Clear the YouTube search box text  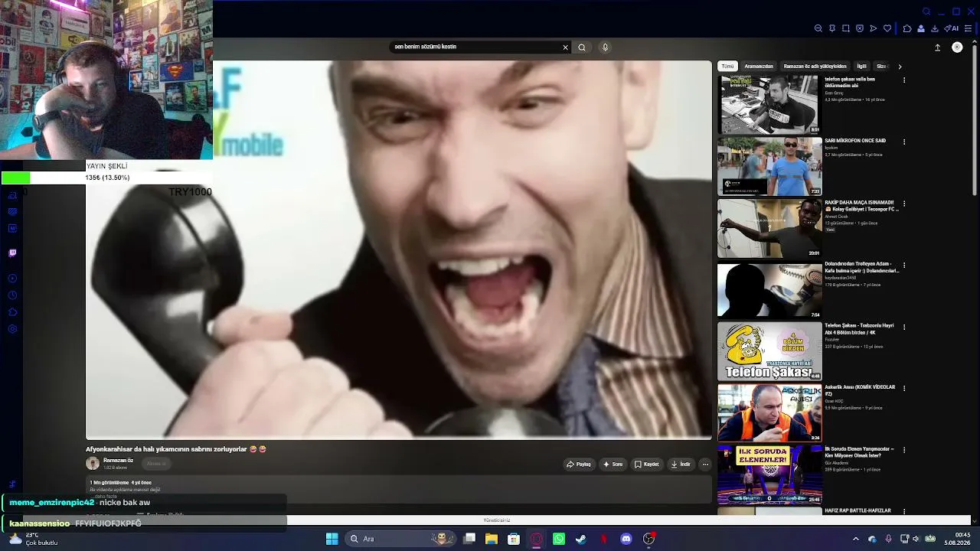coord(566,47)
